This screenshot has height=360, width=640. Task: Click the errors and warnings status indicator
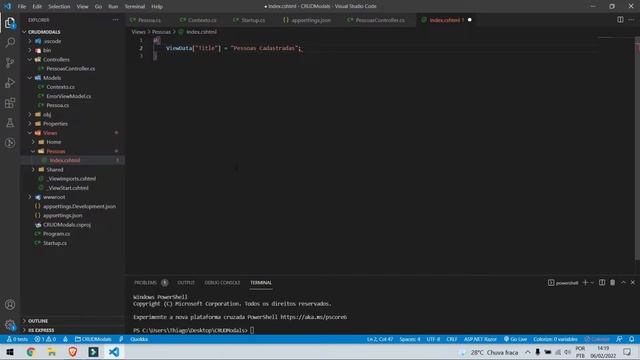pyautogui.click(x=45, y=339)
